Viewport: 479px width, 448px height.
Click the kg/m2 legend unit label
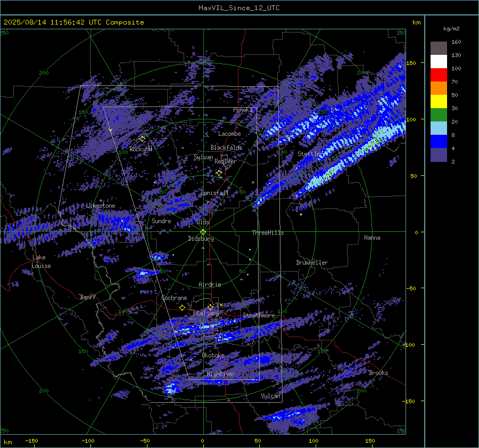451,29
